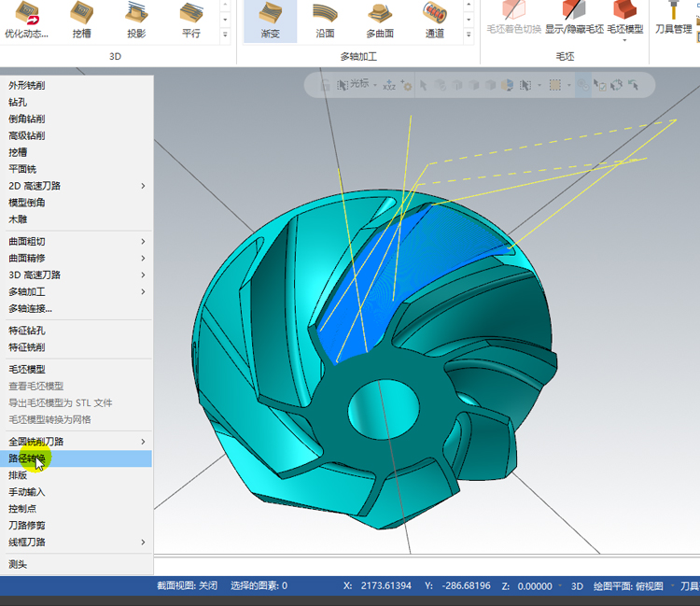
Task: Toggle the selection lock icon in selection bar
Action: 325,85
